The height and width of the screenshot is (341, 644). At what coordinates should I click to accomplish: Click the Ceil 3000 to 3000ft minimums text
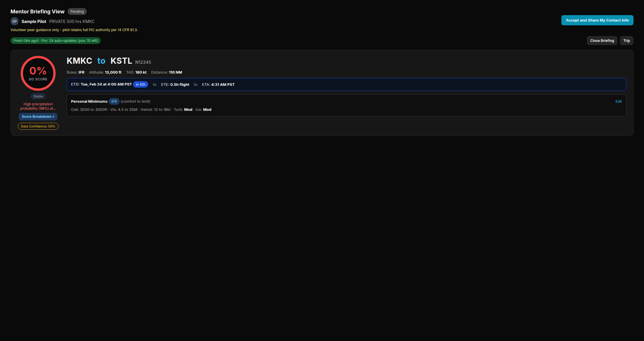(89, 110)
